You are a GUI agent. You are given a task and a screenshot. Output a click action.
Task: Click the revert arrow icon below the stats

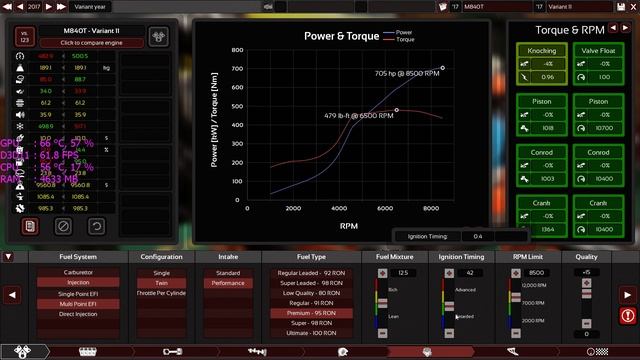click(96, 226)
